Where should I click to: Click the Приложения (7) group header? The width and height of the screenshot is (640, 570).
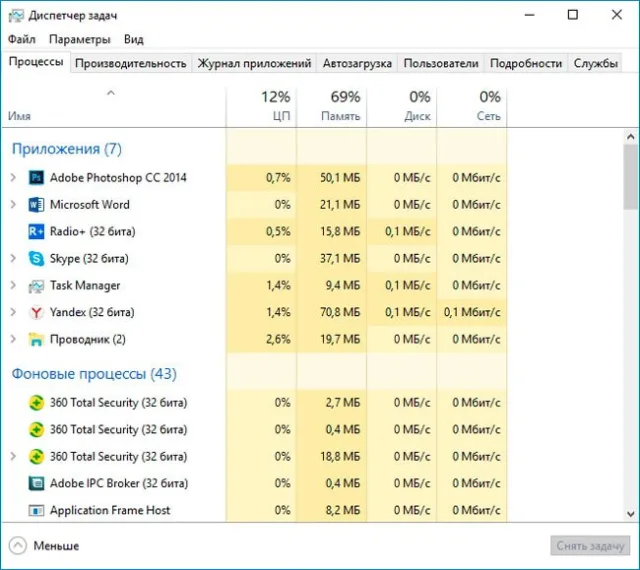pos(67,149)
